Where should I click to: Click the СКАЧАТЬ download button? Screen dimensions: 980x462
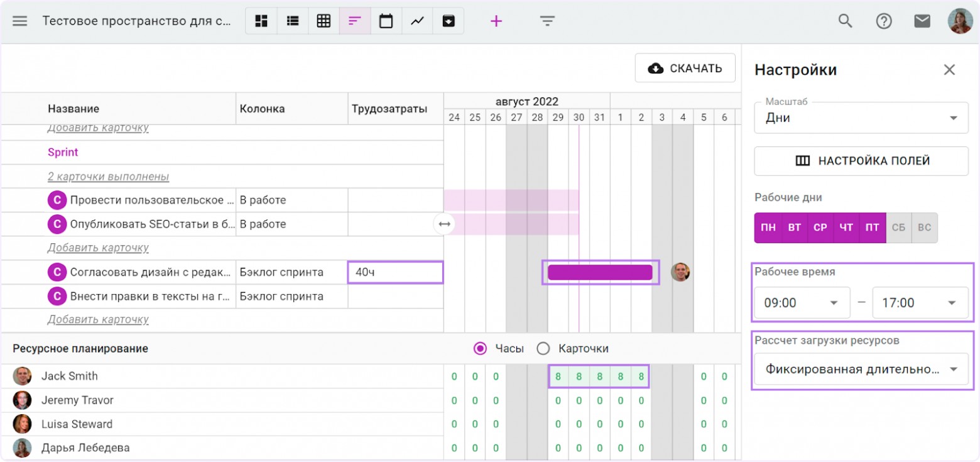(685, 68)
